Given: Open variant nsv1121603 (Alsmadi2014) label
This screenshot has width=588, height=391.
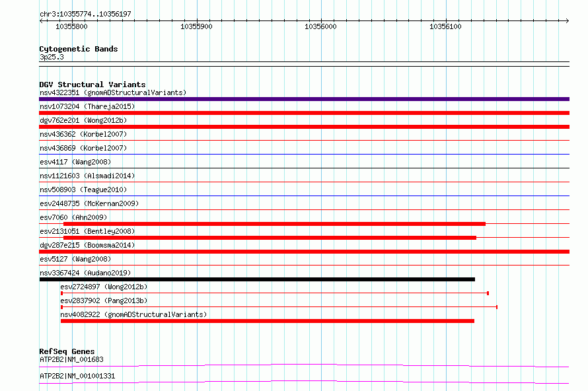Looking at the screenshot, I should click(x=87, y=176).
